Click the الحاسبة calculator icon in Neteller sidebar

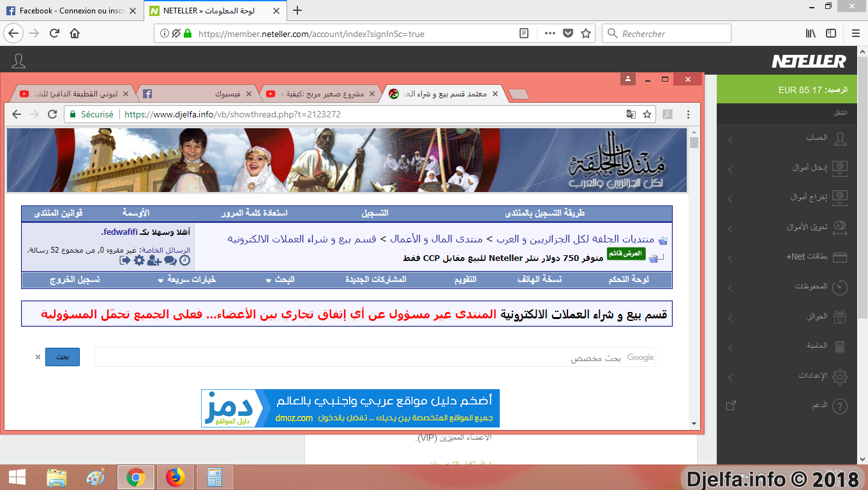[840, 346]
